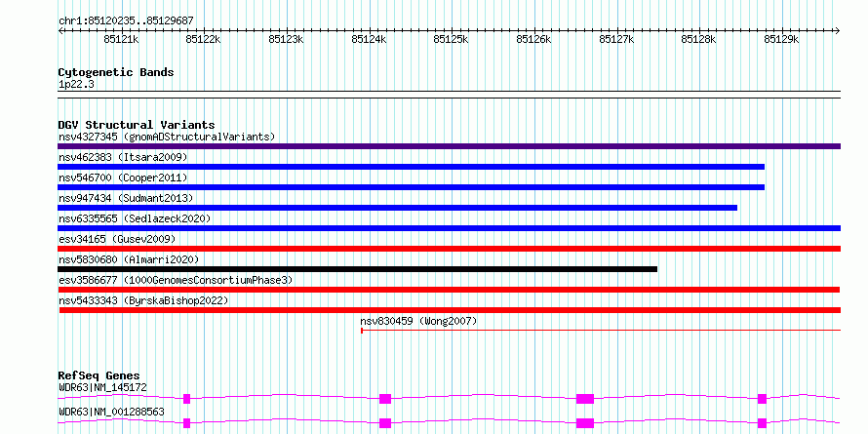
Task: Click the widest exon of WDR63 NM_145172
Action: [x=585, y=399]
